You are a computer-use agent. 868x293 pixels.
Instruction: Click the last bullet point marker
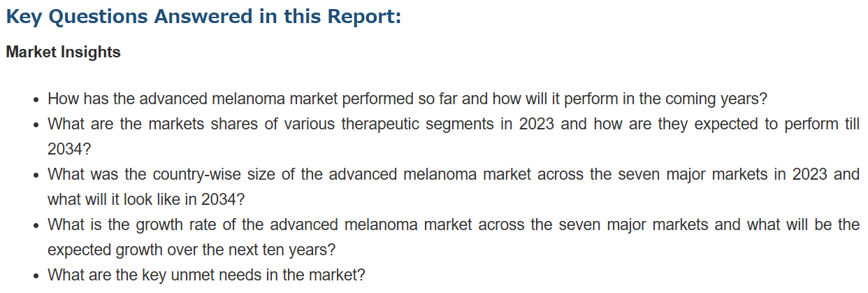36,276
